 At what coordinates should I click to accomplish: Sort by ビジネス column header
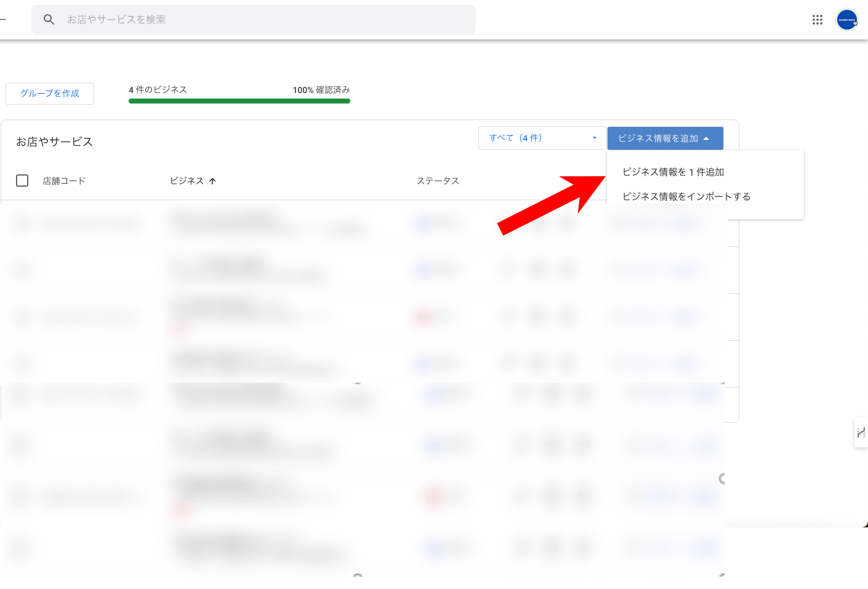[187, 181]
